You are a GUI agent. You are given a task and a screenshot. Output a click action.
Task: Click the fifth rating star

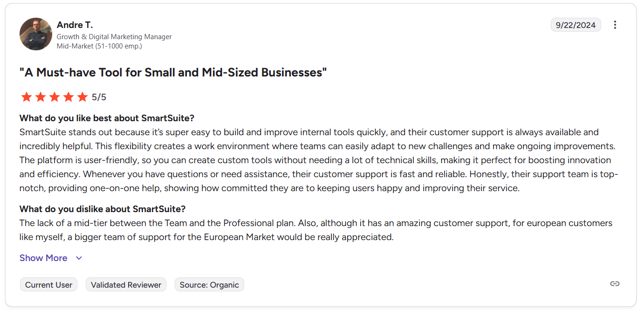coord(82,97)
